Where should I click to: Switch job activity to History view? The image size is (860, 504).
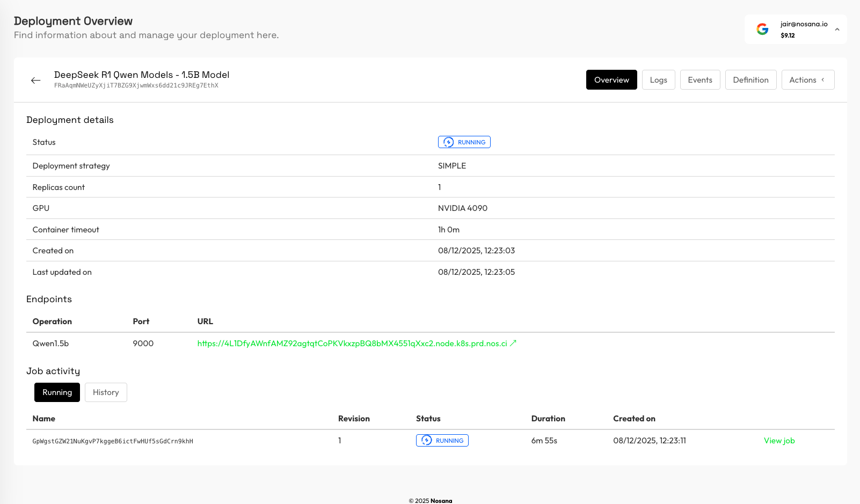coord(106,392)
